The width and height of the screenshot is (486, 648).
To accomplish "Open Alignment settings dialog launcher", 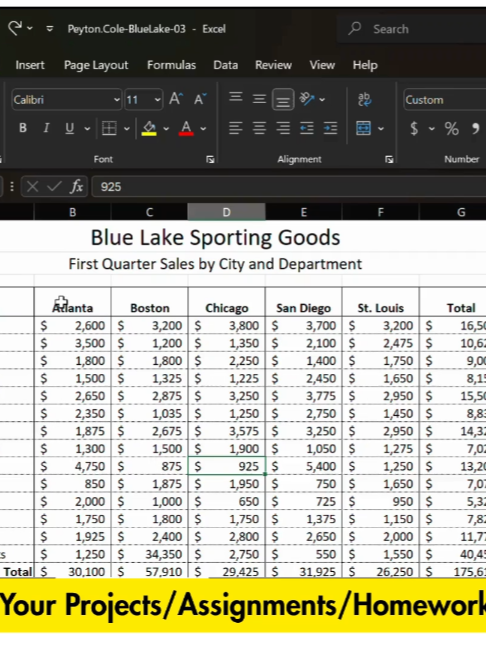I will [x=389, y=160].
